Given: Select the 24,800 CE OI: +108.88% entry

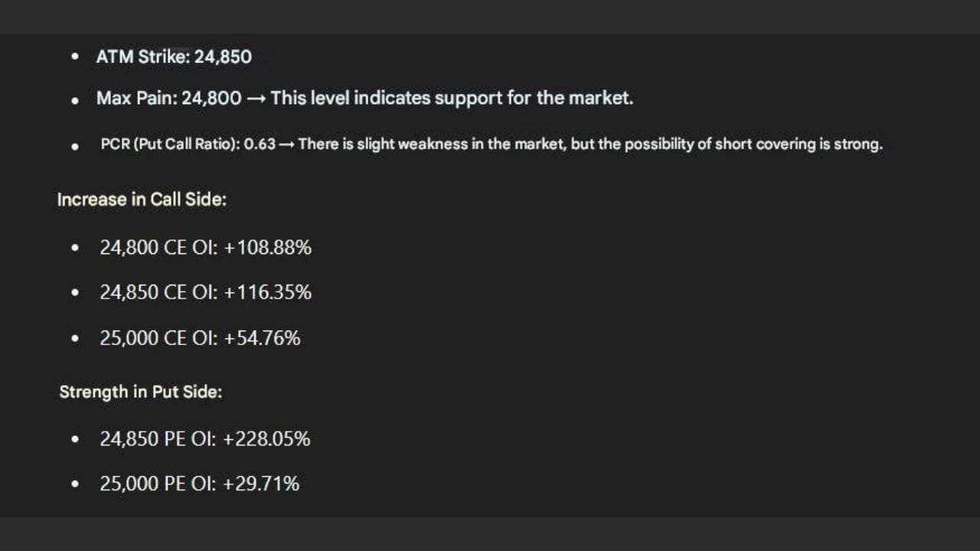Looking at the screenshot, I should click(x=205, y=248).
